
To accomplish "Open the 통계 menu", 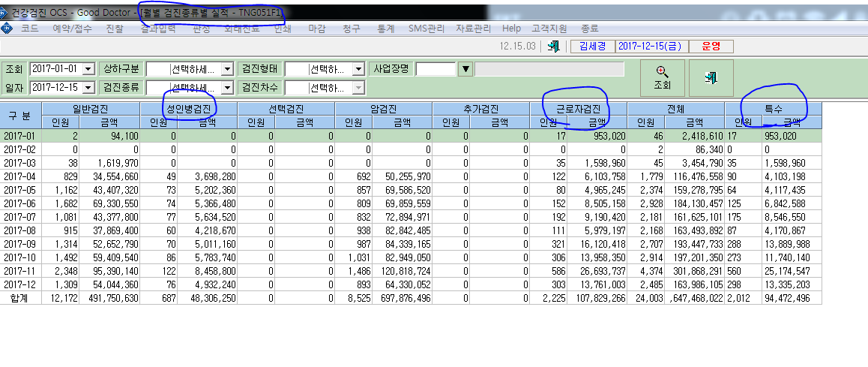I will [x=385, y=29].
